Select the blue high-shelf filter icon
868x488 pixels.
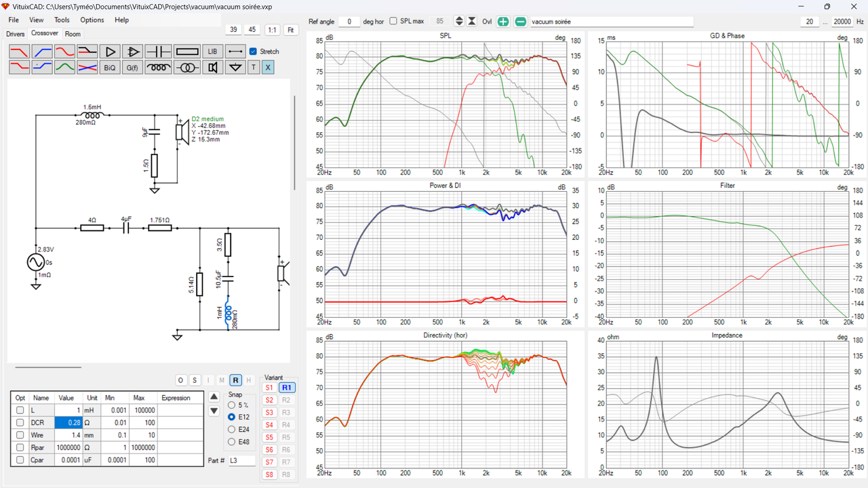click(x=42, y=67)
